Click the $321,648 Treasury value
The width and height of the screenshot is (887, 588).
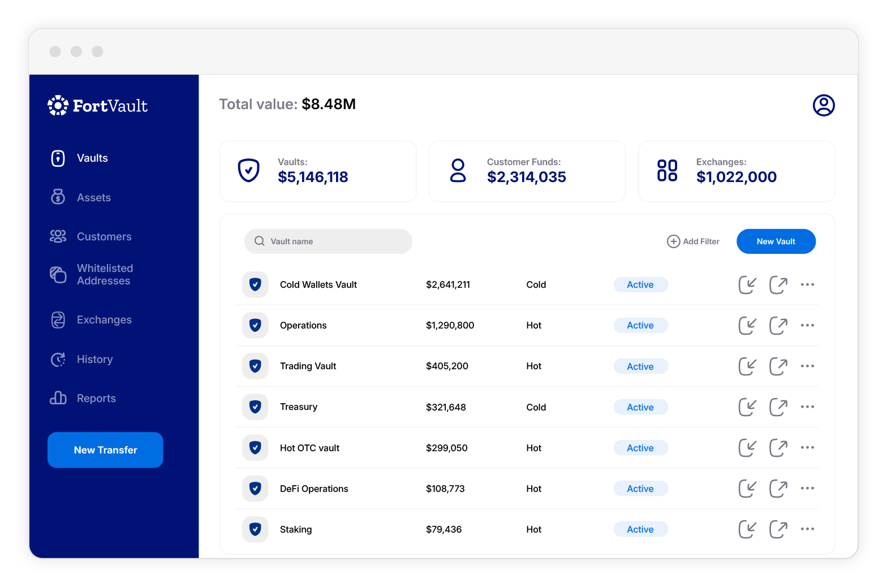[x=446, y=407]
